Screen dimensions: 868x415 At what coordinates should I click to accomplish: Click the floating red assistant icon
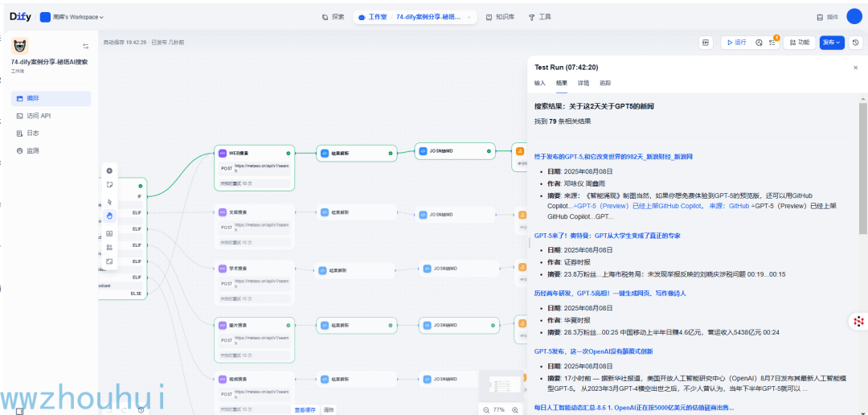858,321
